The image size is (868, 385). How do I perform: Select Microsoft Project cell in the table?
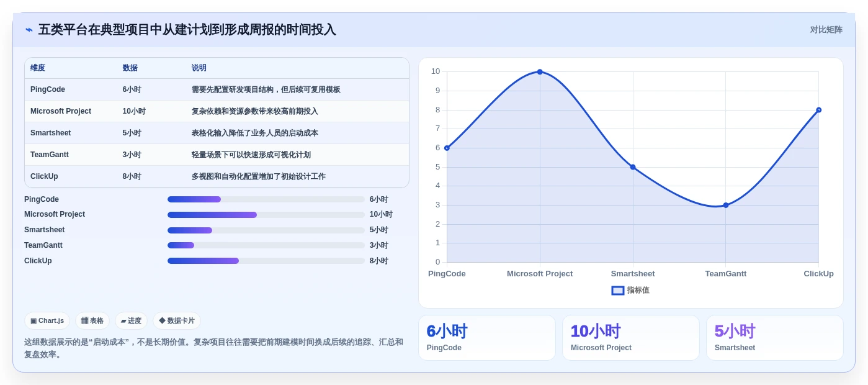pos(61,111)
